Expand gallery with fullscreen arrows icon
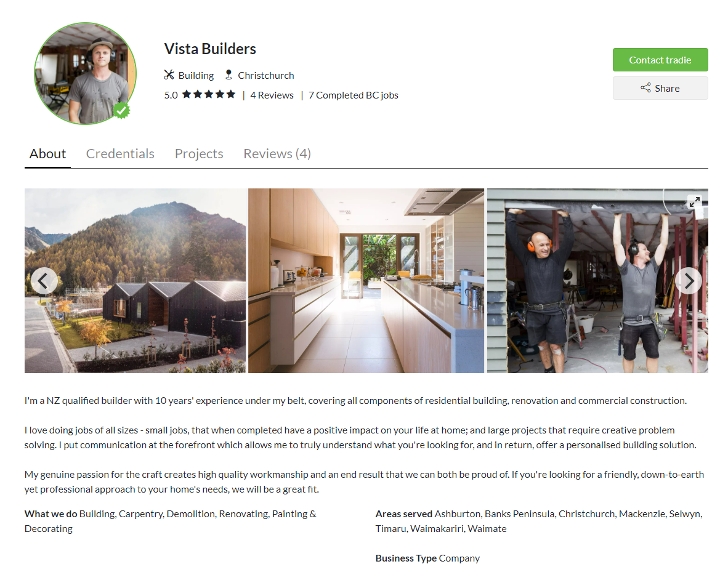728x580 pixels. (695, 202)
